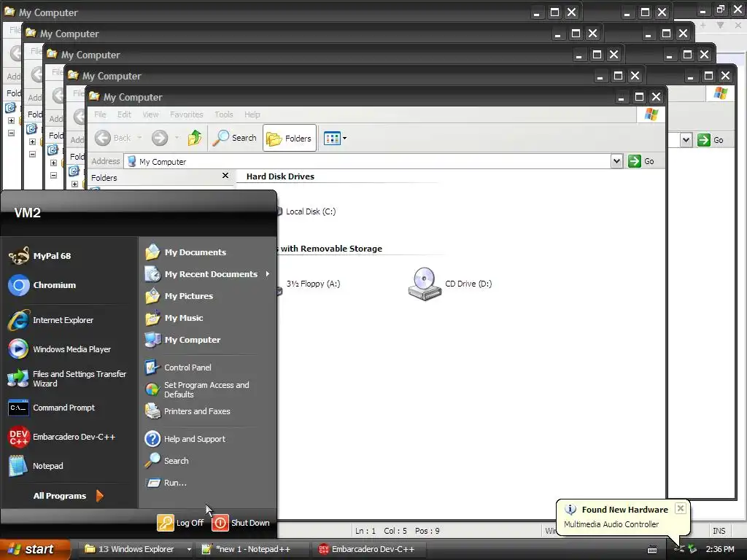Click the Go button beside address bar
The height and width of the screenshot is (560, 747).
641,161
